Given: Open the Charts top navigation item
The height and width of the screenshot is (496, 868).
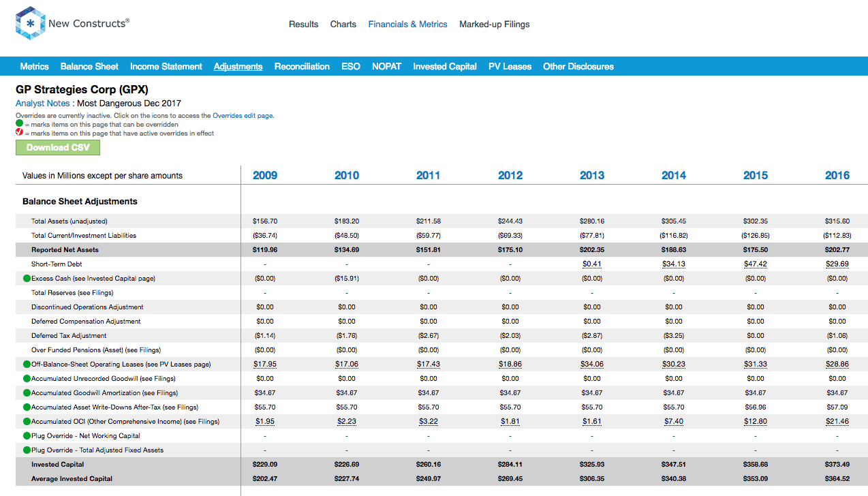Looking at the screenshot, I should [343, 24].
